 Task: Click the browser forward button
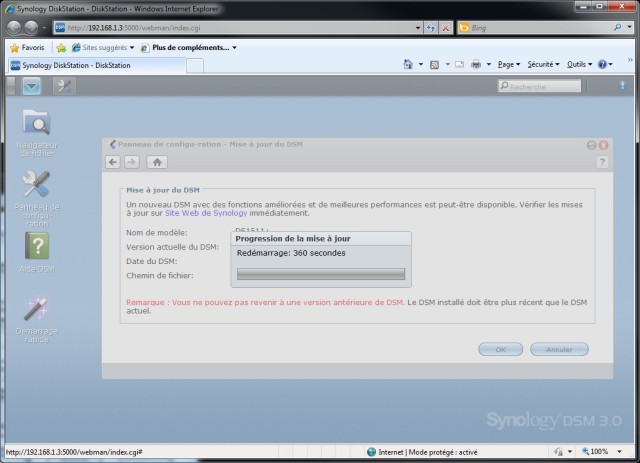pos(31,28)
